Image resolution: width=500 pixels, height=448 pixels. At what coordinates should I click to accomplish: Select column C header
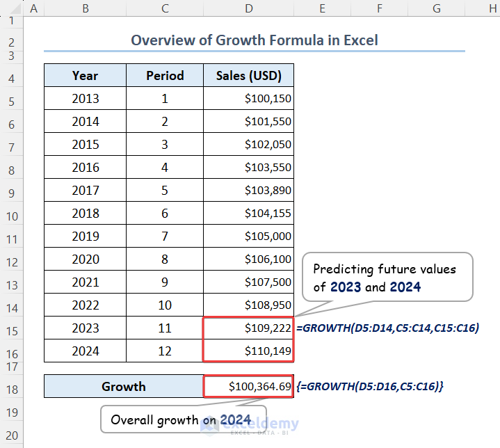(165, 8)
